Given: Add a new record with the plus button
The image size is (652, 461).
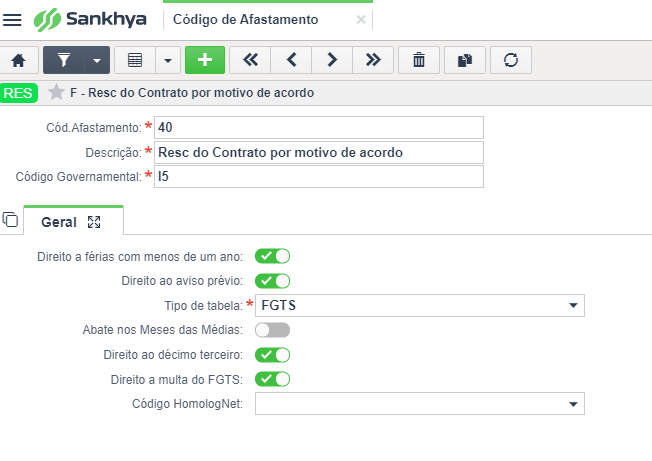Looking at the screenshot, I should (x=205, y=60).
